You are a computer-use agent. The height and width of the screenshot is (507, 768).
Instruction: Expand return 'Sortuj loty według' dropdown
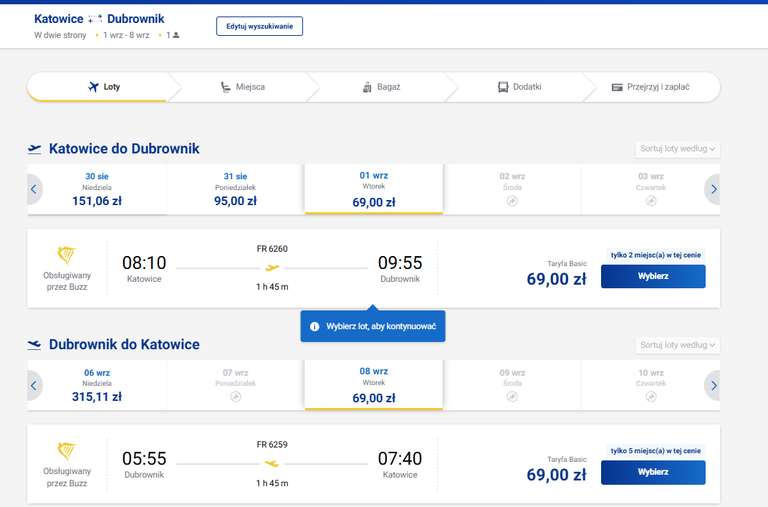(x=677, y=345)
